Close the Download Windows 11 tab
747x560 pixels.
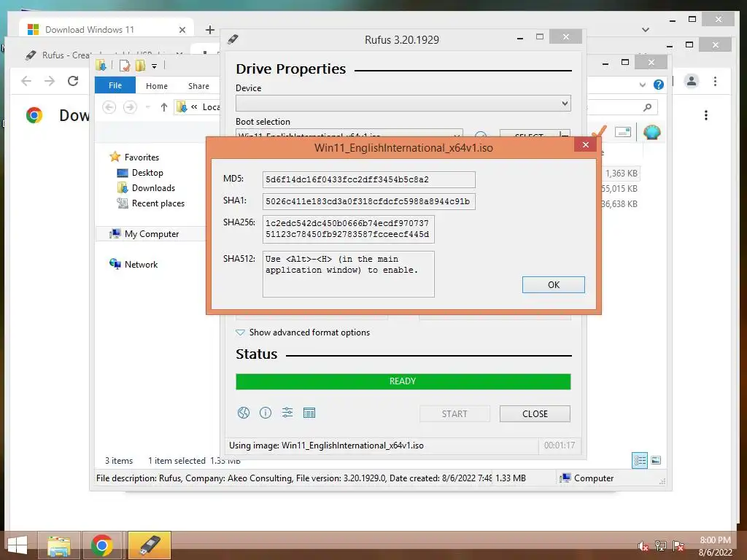point(182,30)
